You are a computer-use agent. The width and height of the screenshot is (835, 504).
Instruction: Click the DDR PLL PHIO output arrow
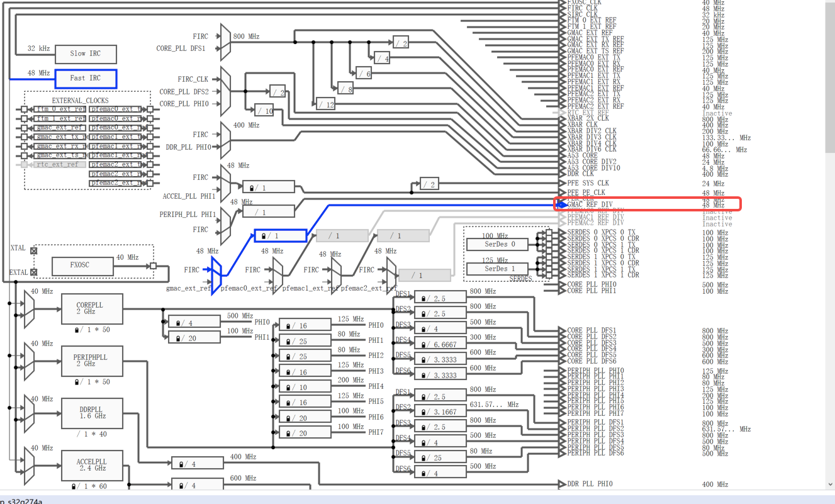tap(560, 484)
